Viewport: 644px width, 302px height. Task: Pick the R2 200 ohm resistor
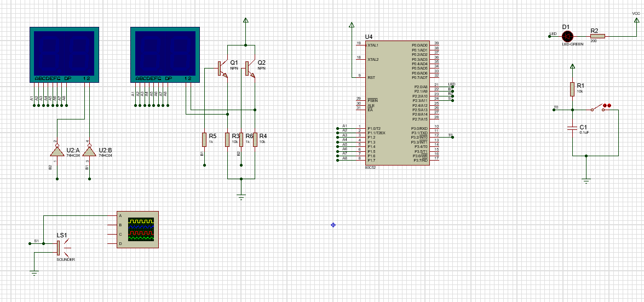(x=597, y=36)
